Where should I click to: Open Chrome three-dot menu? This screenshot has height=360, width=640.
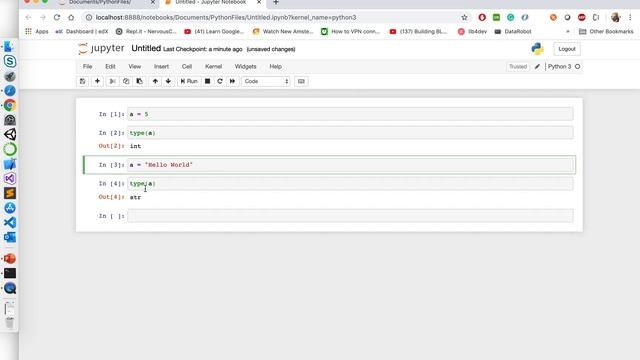pyautogui.click(x=630, y=17)
